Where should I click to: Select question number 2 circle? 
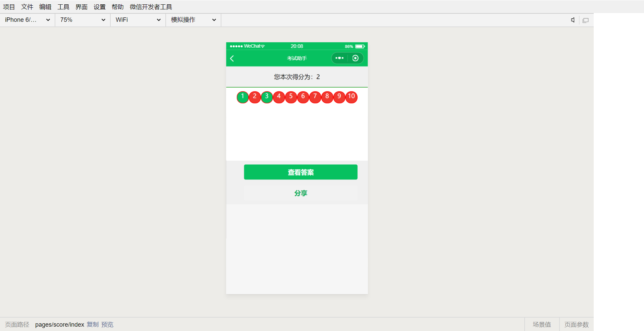255,97
